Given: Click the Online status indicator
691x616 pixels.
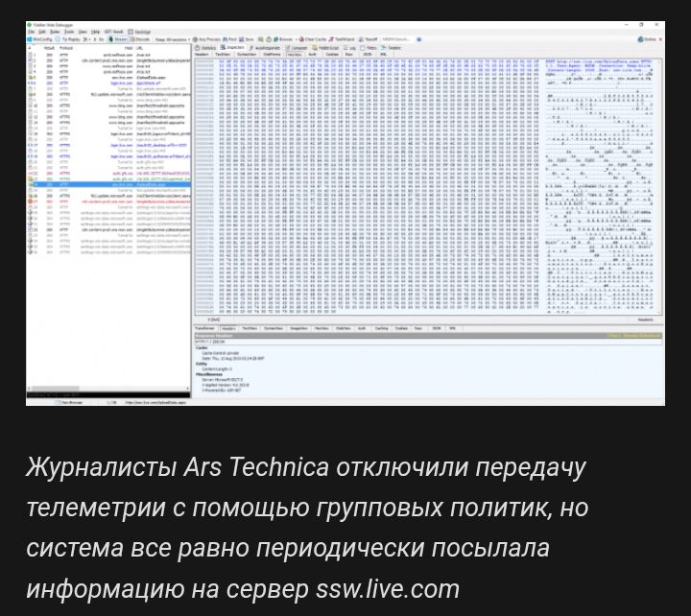Looking at the screenshot, I should click(x=647, y=39).
